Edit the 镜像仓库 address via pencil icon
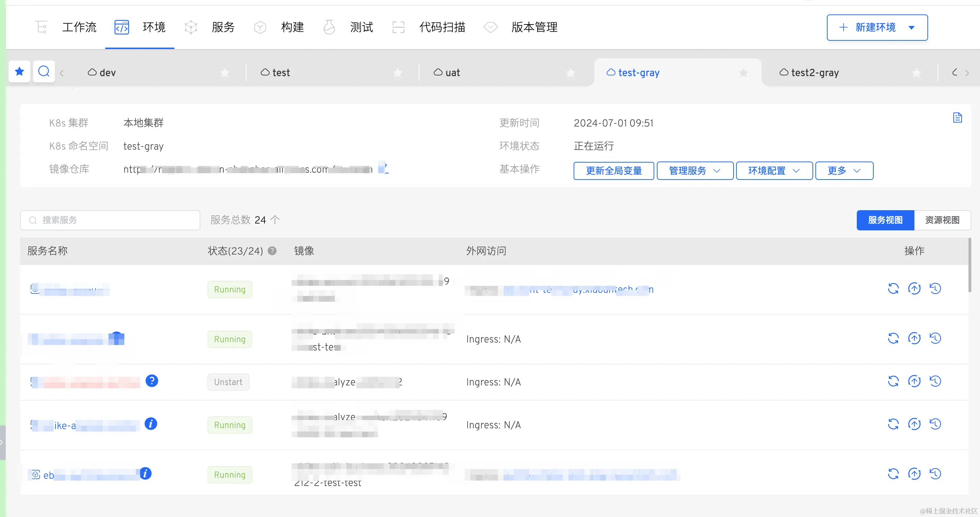The height and width of the screenshot is (517, 980). 384,168
